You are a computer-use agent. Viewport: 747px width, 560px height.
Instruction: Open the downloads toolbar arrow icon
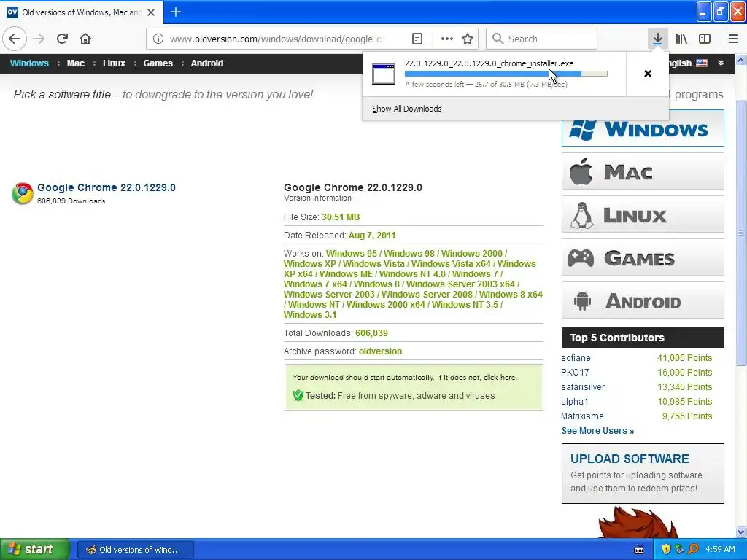pyautogui.click(x=657, y=39)
